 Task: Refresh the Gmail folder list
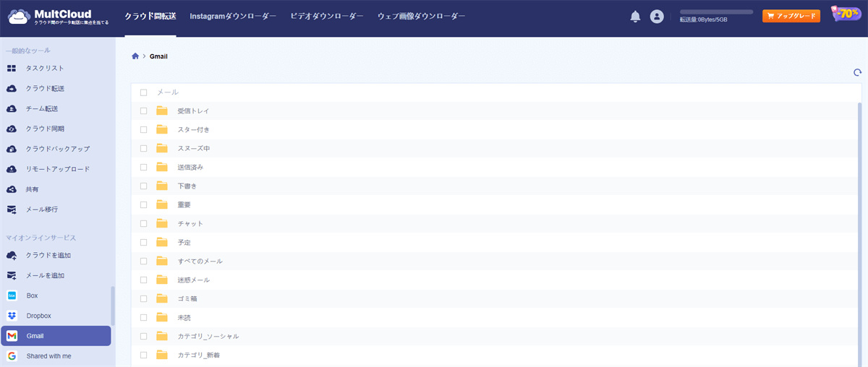857,72
